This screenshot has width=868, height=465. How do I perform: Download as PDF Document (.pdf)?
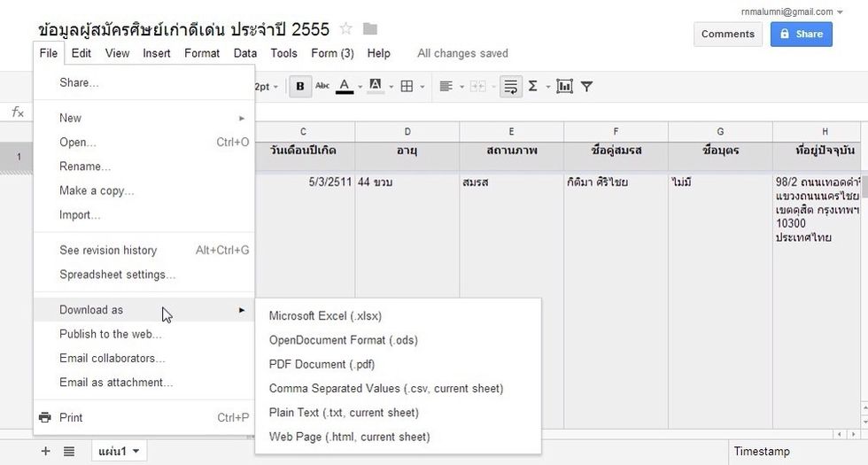[x=398, y=364]
